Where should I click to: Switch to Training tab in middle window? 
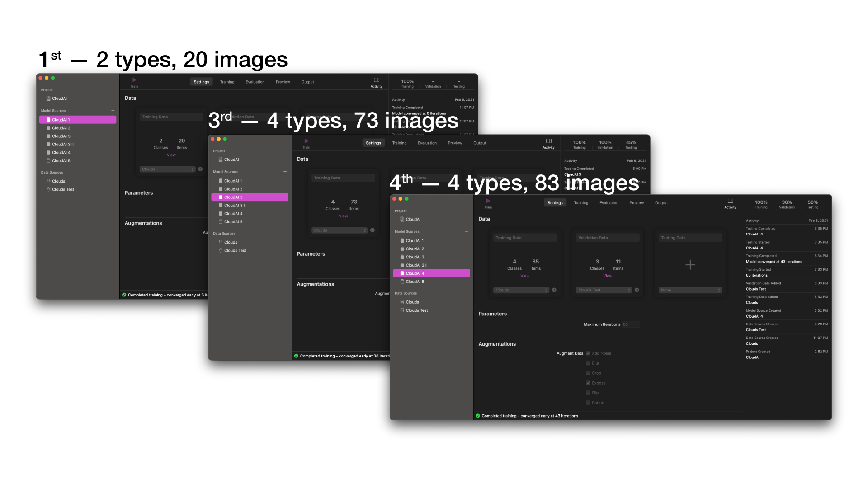(x=399, y=143)
